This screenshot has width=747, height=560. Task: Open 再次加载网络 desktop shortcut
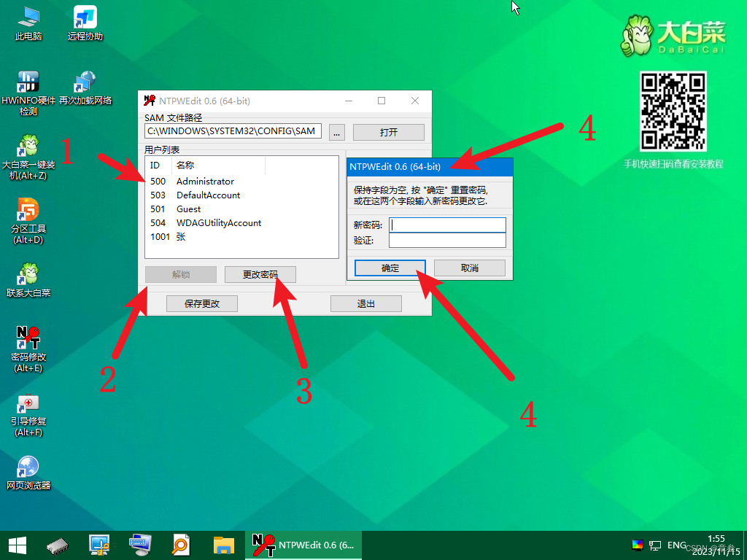click(85, 87)
